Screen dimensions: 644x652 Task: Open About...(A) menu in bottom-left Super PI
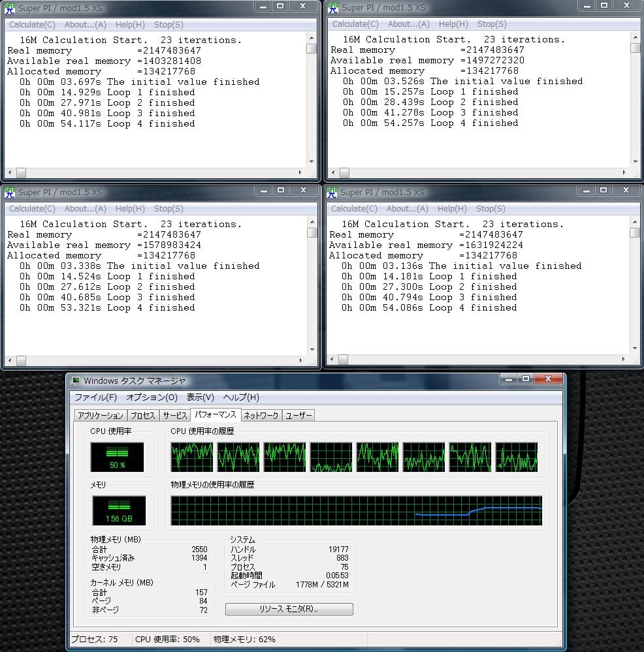(x=86, y=209)
